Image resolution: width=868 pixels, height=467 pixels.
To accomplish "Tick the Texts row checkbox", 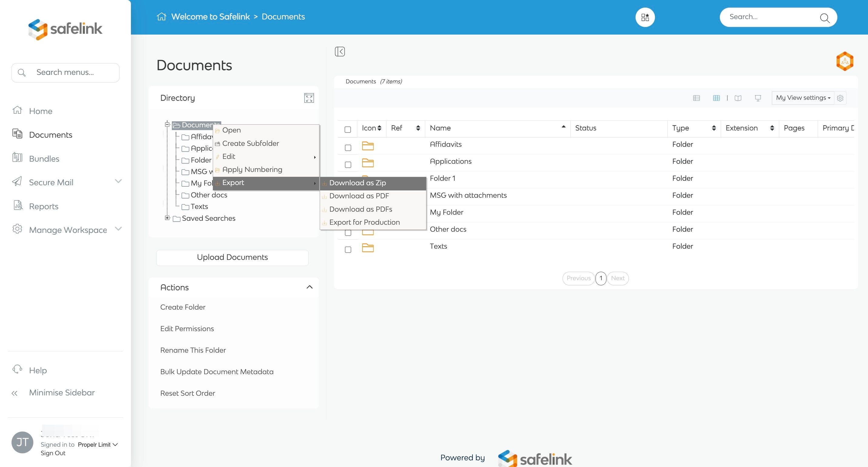I will 348,250.
